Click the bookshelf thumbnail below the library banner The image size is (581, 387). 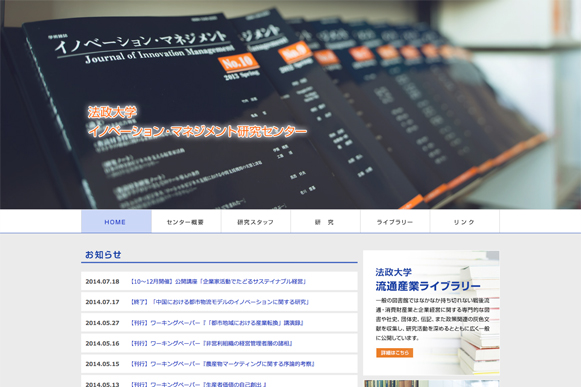tap(431, 383)
